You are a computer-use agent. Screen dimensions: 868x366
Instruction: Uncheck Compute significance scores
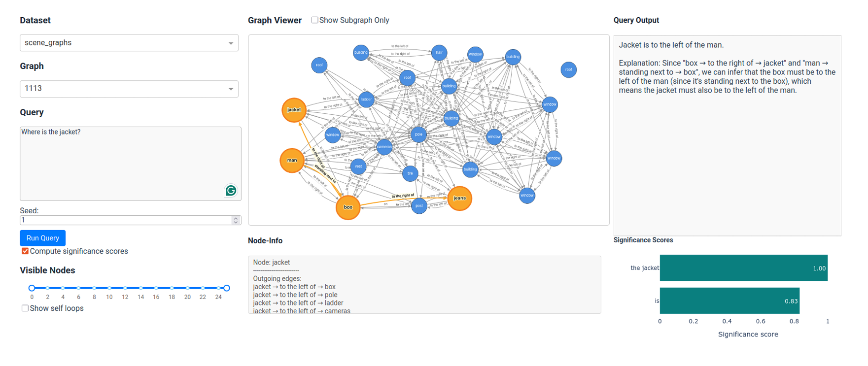[x=25, y=251]
